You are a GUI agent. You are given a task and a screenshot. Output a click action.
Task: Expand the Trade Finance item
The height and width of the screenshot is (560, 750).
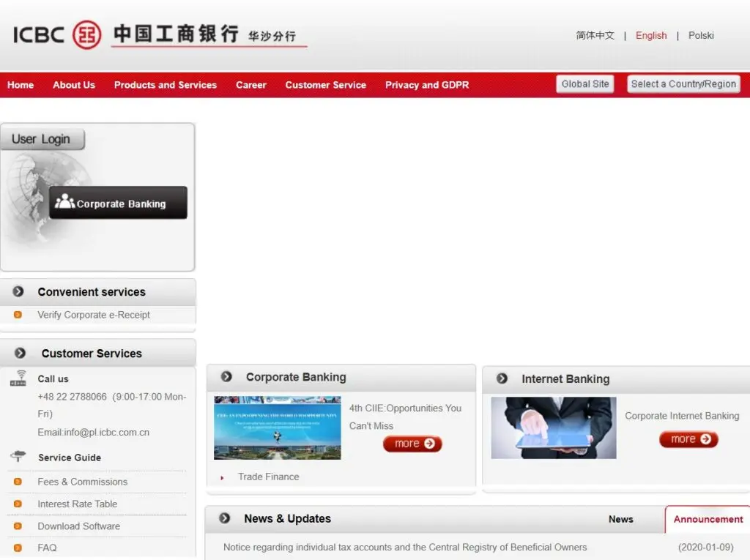[268, 477]
